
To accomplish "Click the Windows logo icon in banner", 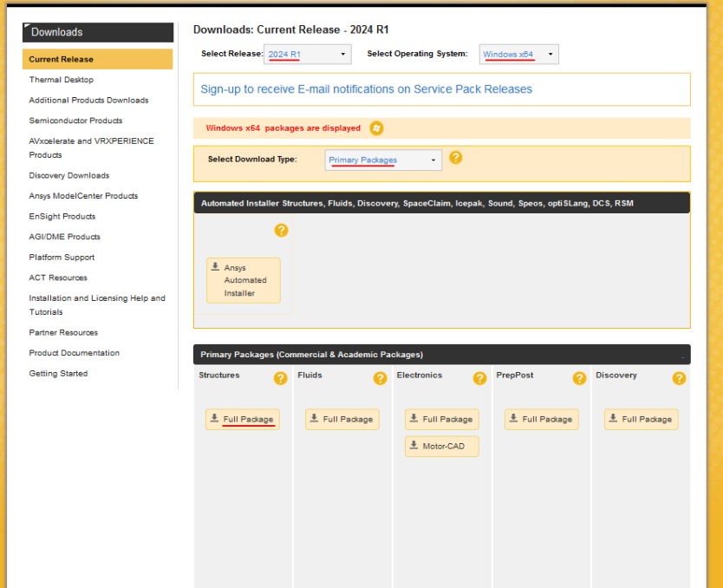I will click(x=376, y=128).
